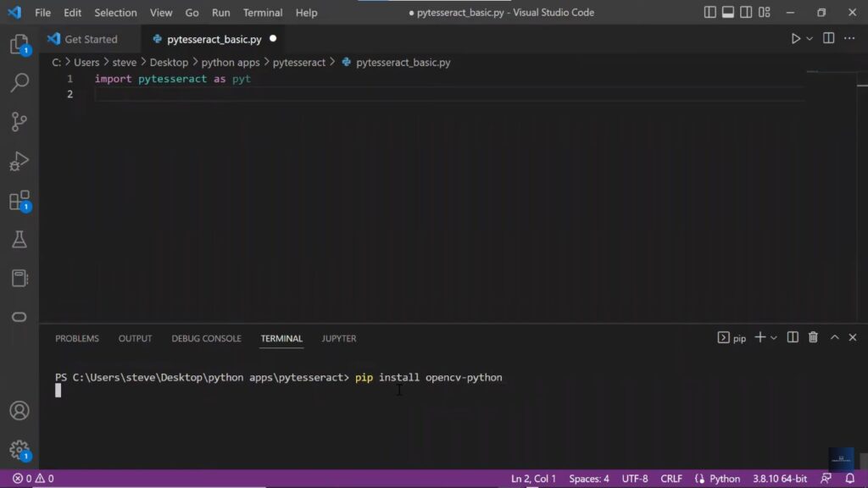Click the Ln 2, Col 1 status item
Viewport: 868px width, 488px height.
[533, 478]
